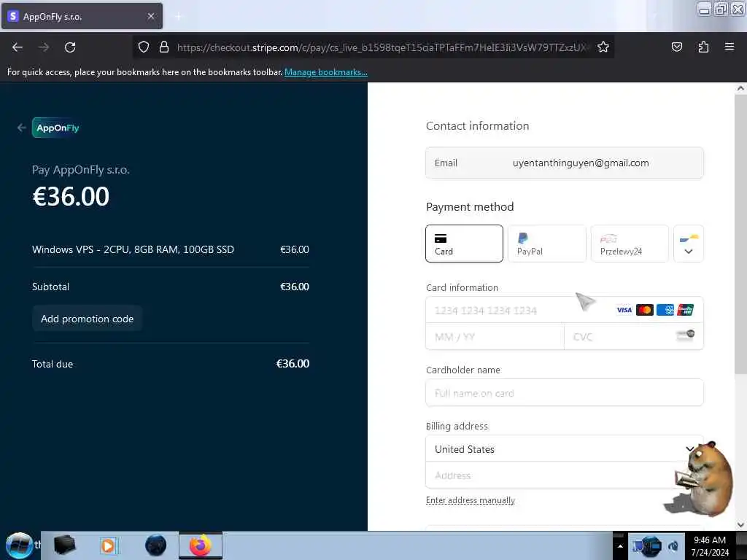Click AppOnFly back arrow
This screenshot has width=747, height=560.
(x=21, y=128)
